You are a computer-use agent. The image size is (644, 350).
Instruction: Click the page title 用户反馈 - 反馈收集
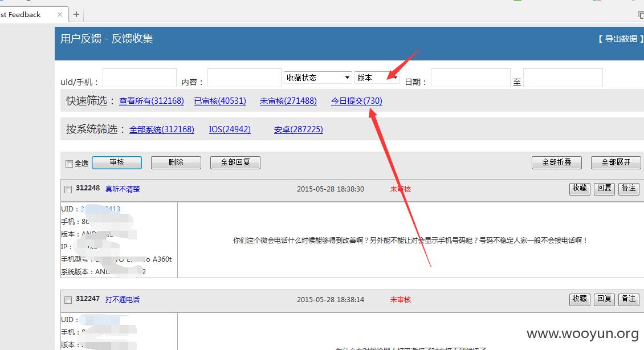(107, 39)
